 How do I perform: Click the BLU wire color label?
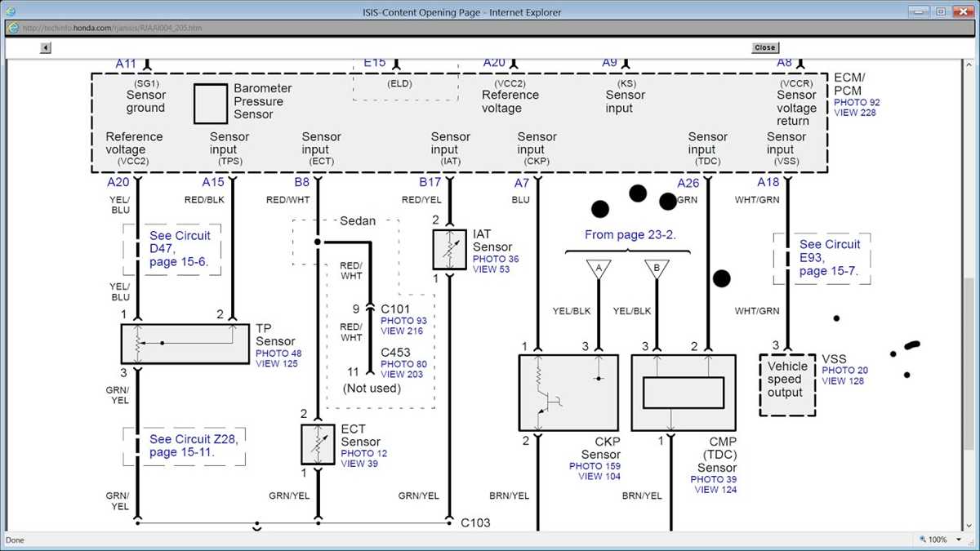pos(521,199)
